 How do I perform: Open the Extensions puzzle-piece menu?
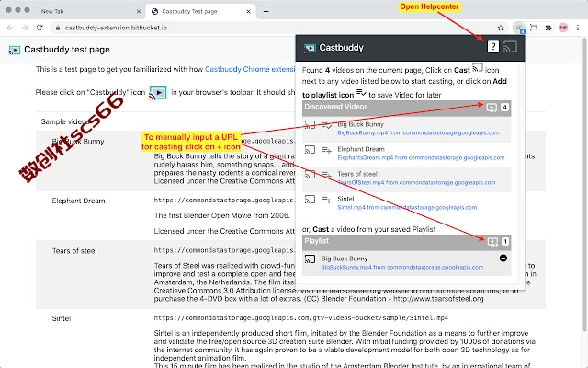click(548, 28)
